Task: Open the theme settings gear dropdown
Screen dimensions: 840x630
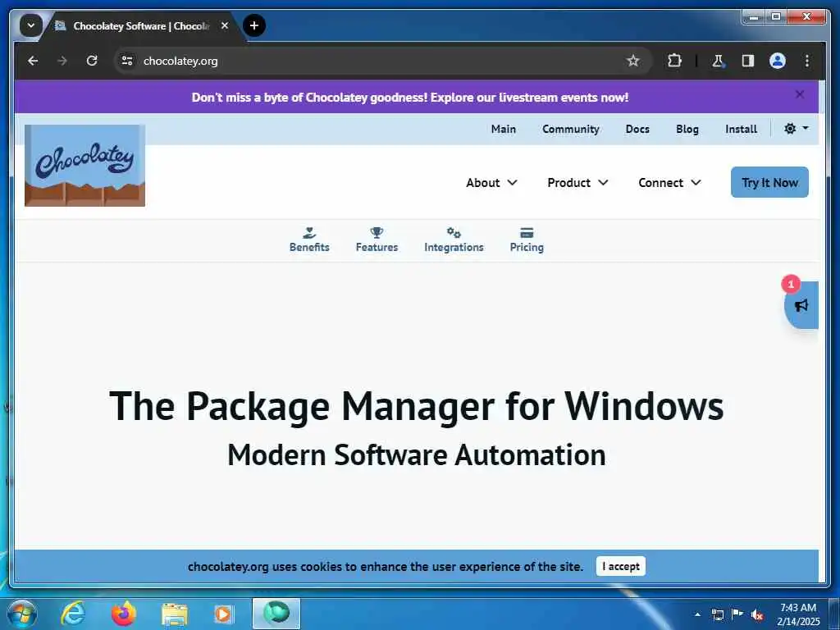Action: (796, 129)
